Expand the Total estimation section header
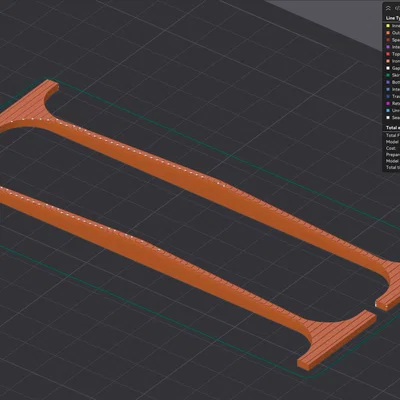 coord(393,128)
